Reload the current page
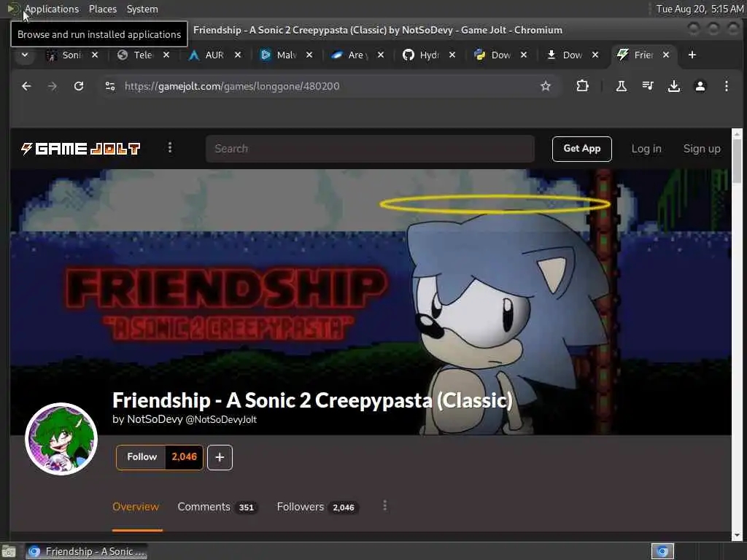Screen dimensions: 747x560 click(x=79, y=86)
